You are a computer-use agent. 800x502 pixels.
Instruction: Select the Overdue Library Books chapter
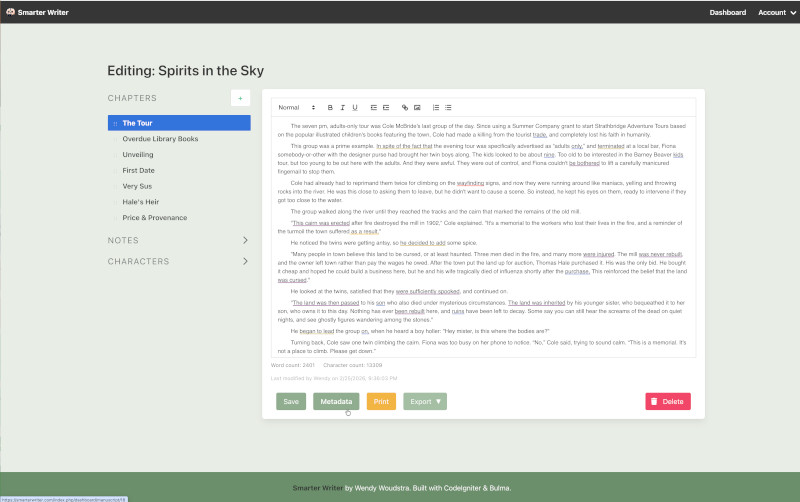coord(160,139)
